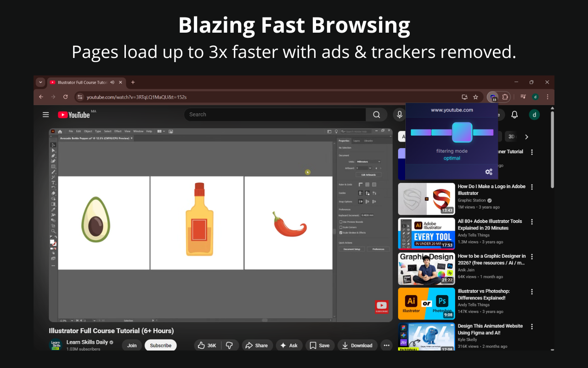Go back using the browser back arrow
The width and height of the screenshot is (588, 368).
point(41,97)
